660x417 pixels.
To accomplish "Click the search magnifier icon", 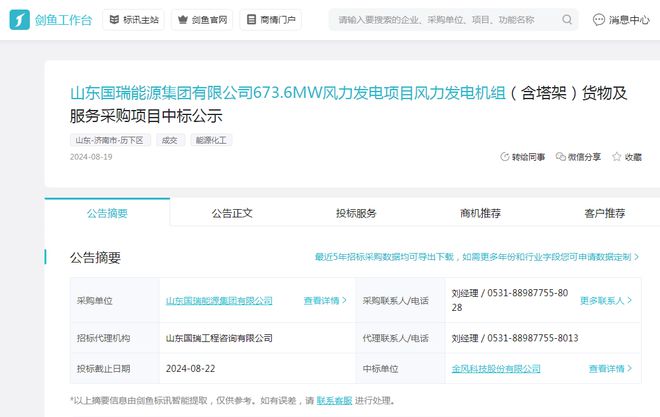I will (x=567, y=20).
